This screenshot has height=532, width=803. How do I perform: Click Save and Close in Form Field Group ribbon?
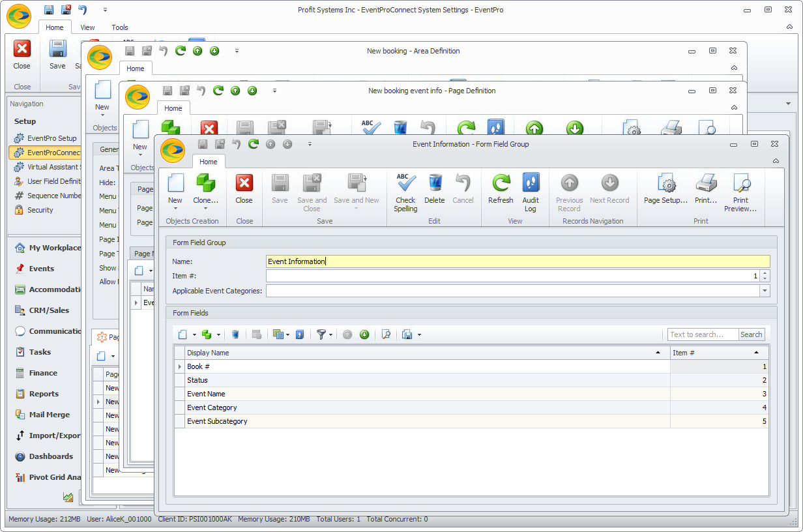tap(312, 193)
